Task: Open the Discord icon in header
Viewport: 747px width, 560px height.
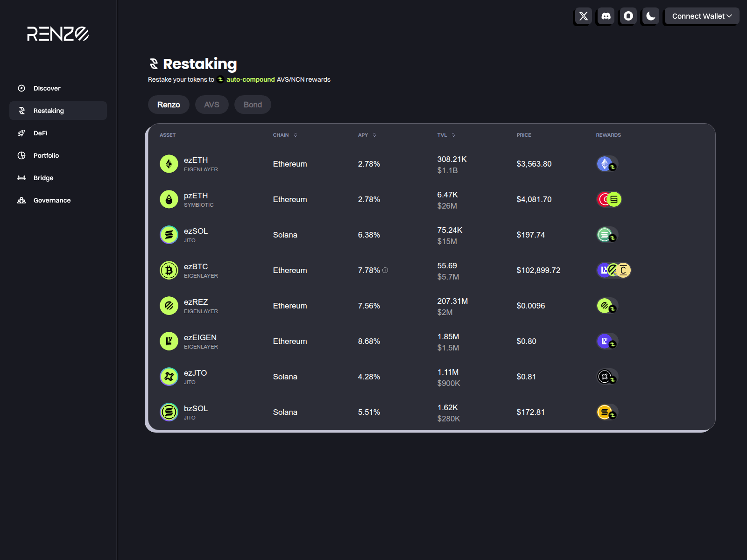Action: (606, 16)
